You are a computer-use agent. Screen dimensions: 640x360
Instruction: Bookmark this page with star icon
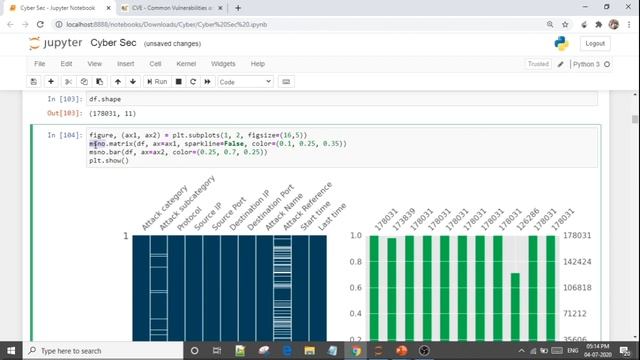[x=565, y=24]
